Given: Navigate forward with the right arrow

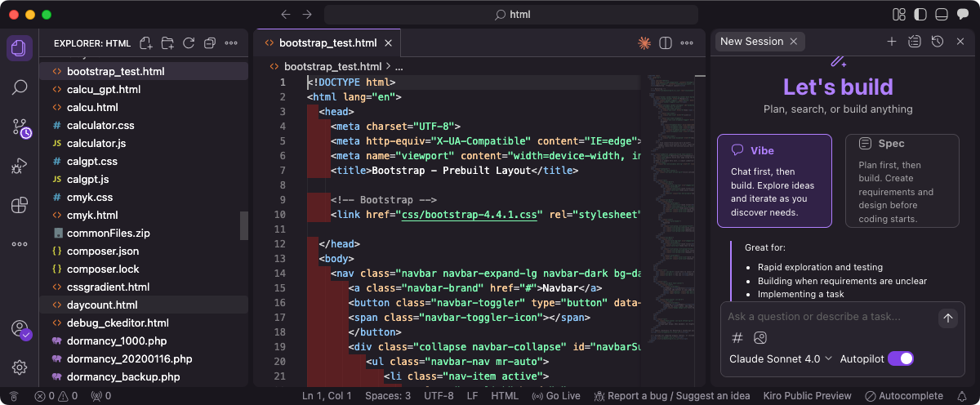Looking at the screenshot, I should click(307, 15).
